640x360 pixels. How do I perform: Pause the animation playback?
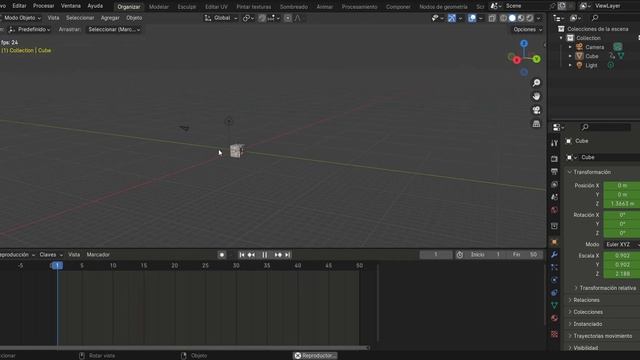[264, 255]
